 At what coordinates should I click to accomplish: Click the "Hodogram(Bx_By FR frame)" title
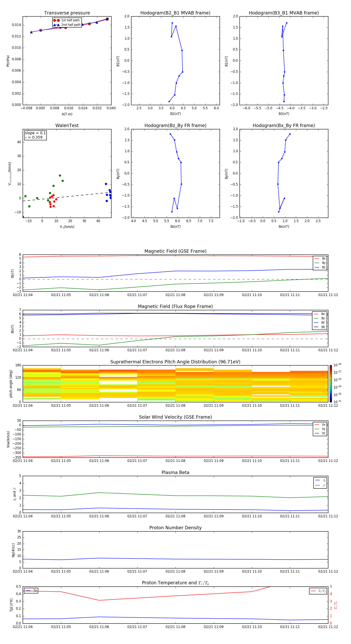point(284,125)
